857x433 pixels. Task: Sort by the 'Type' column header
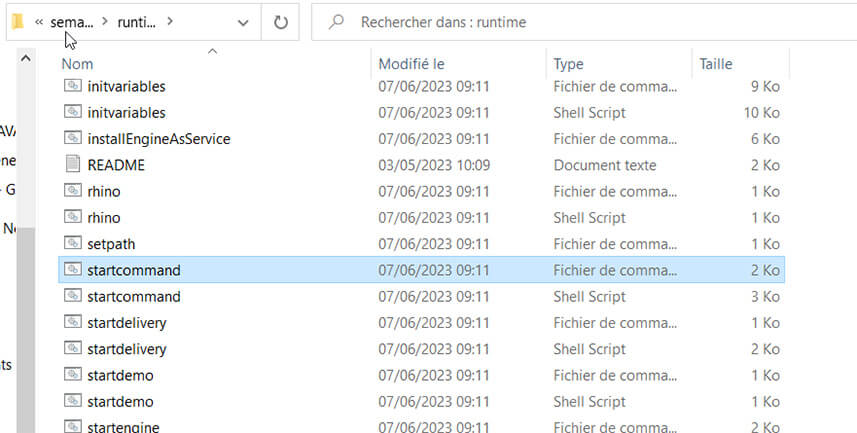[x=568, y=64]
